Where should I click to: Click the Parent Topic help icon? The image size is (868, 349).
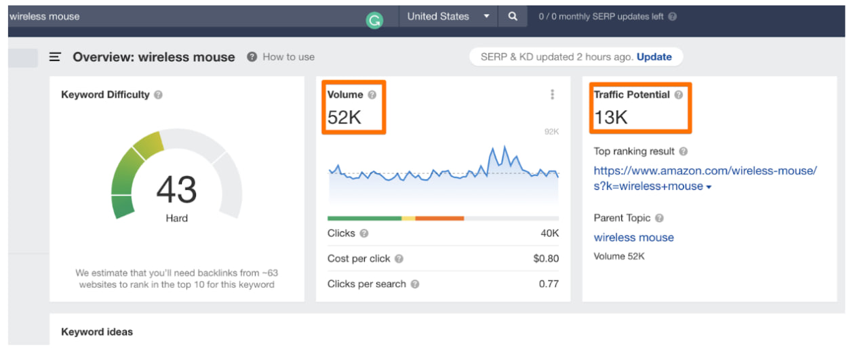tap(659, 219)
